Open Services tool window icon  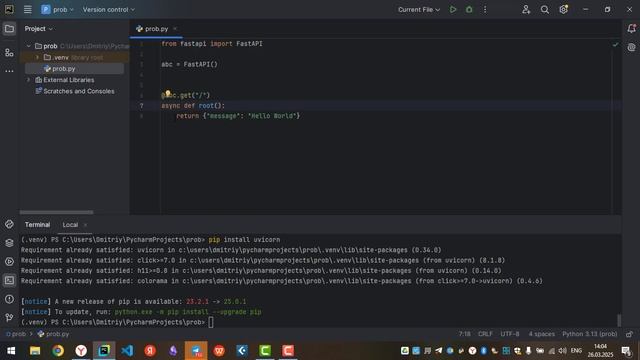[9, 262]
